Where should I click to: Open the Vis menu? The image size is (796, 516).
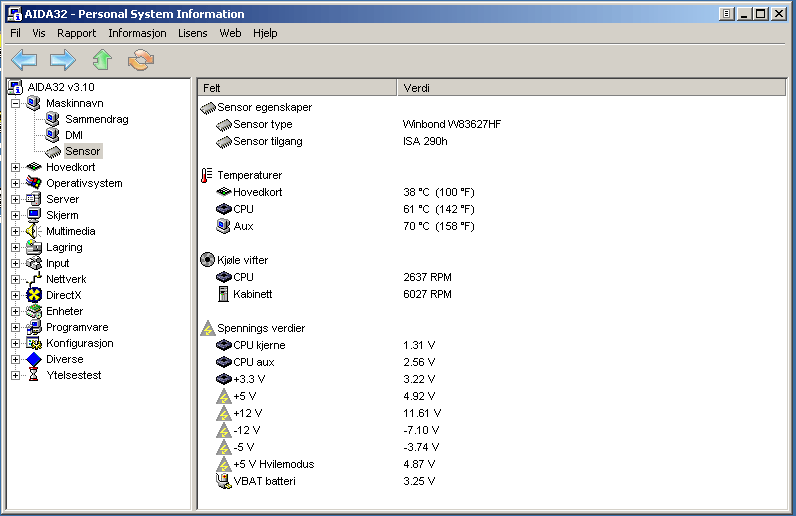tap(39, 33)
